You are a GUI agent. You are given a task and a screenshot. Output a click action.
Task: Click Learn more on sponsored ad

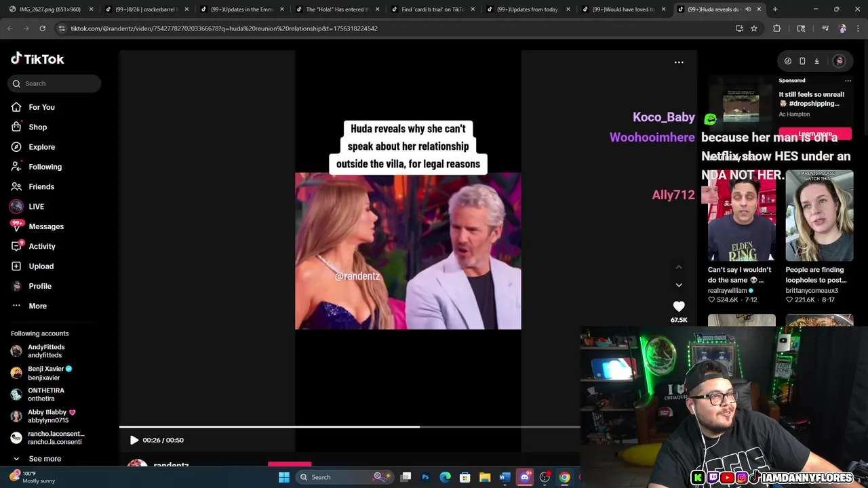[815, 134]
